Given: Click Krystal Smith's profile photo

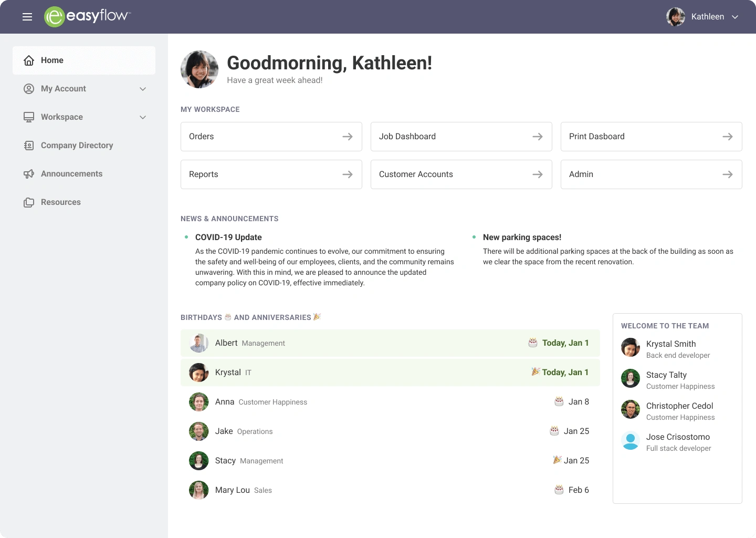Looking at the screenshot, I should (631, 348).
